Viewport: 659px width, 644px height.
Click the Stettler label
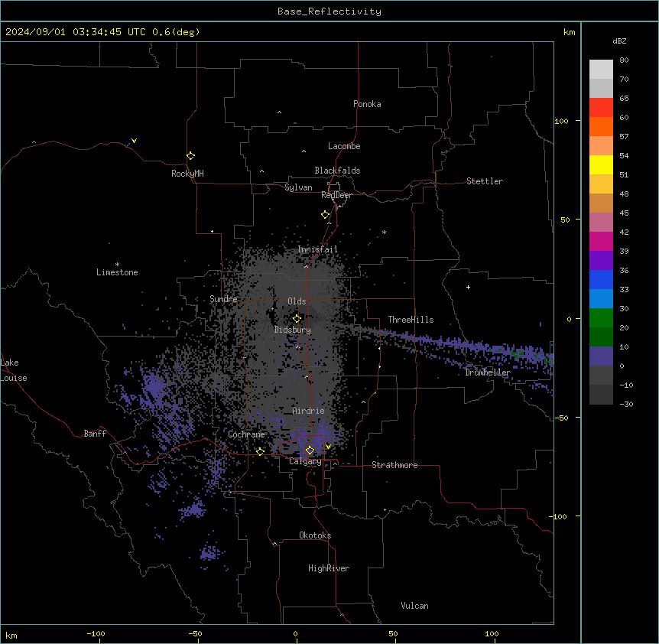pos(485,181)
